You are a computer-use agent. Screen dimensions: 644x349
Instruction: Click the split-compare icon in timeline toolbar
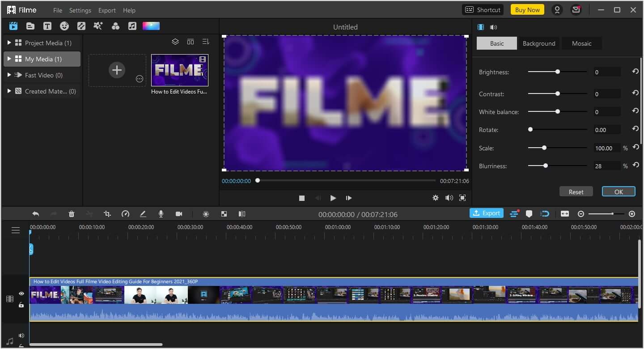(x=242, y=214)
